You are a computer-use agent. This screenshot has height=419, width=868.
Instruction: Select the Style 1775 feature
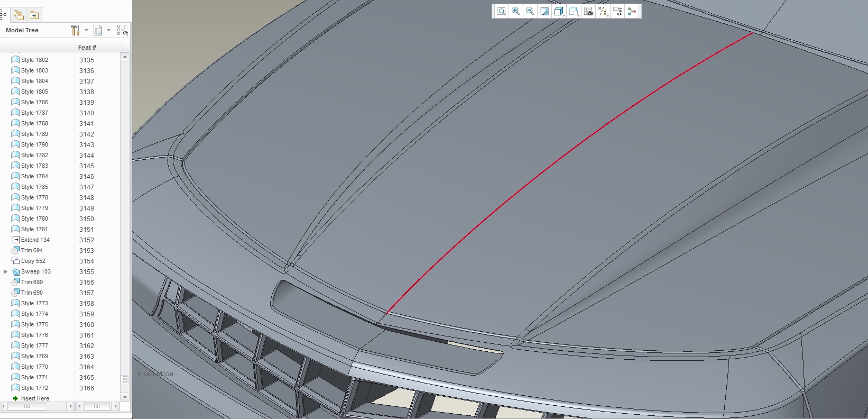34,324
